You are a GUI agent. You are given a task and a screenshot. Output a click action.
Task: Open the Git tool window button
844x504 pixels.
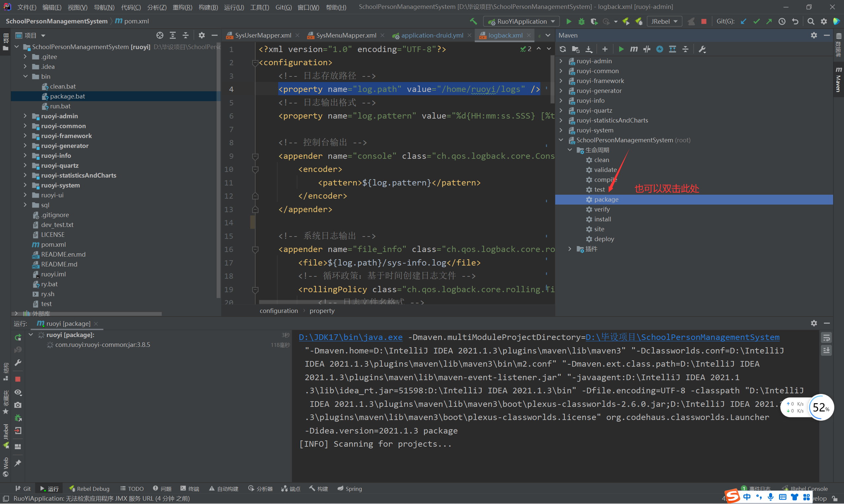point(23,489)
